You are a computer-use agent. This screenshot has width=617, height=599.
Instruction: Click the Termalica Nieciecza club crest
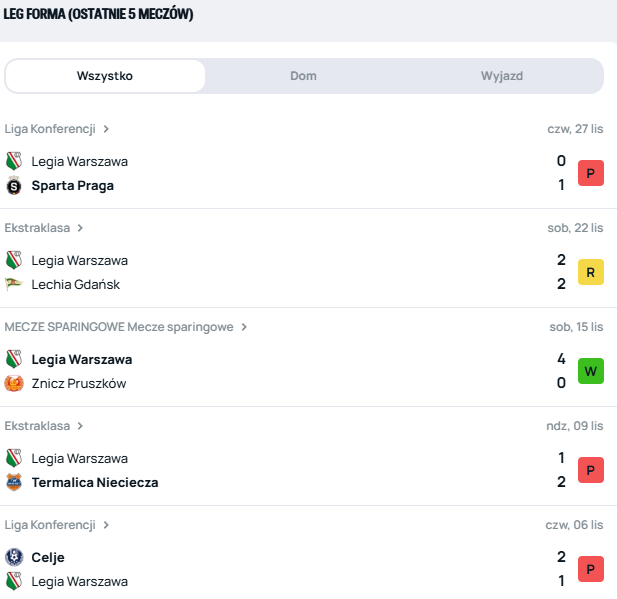point(14,482)
